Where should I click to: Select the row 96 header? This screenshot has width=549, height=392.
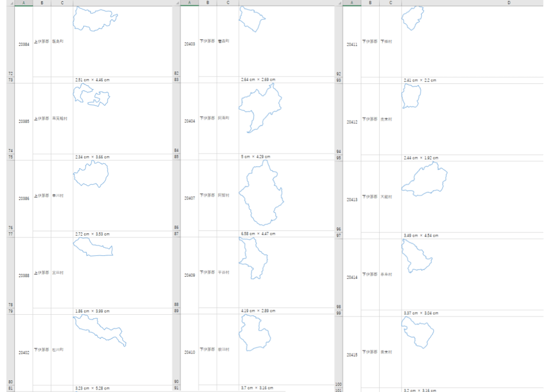[x=339, y=197]
